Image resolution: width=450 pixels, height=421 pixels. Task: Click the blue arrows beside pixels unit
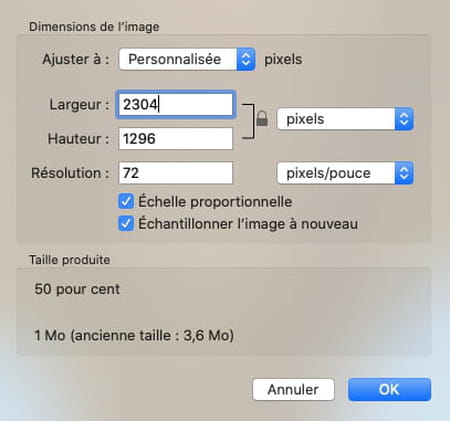(404, 119)
